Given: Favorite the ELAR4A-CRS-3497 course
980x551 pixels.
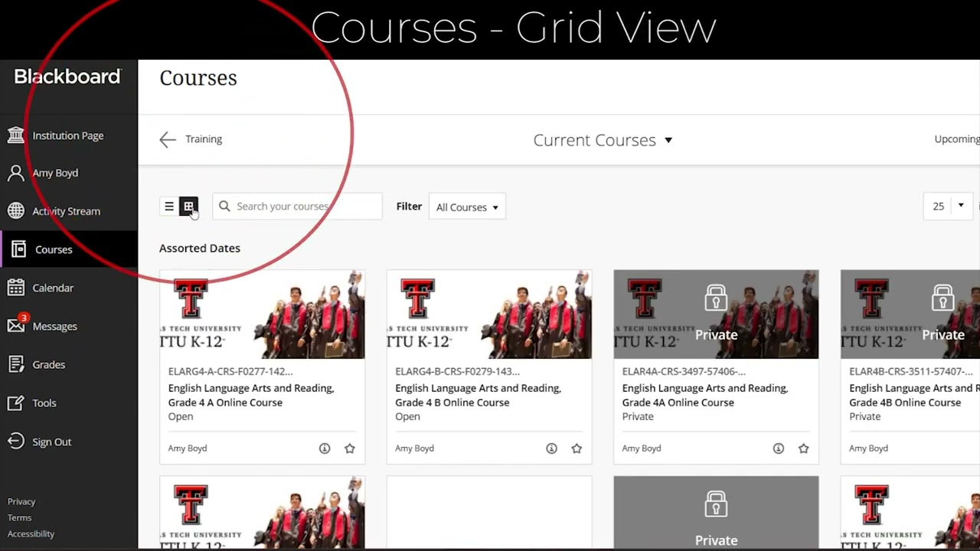Looking at the screenshot, I should pyautogui.click(x=804, y=448).
